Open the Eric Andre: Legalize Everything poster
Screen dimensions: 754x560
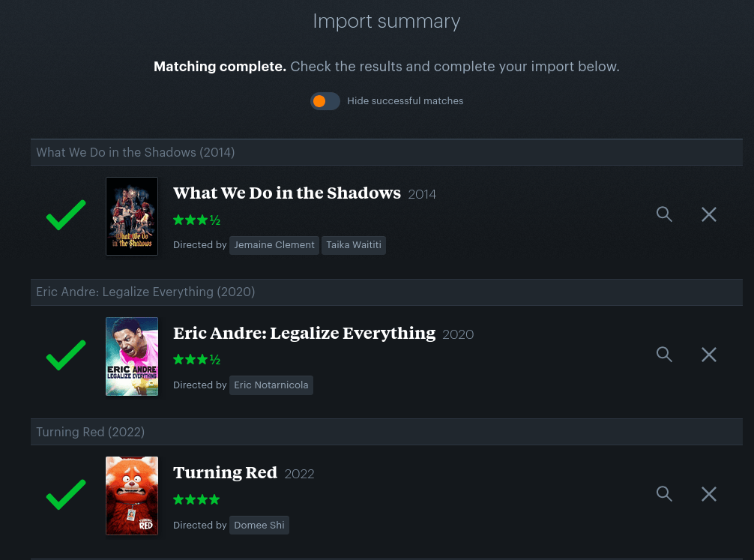click(x=132, y=357)
